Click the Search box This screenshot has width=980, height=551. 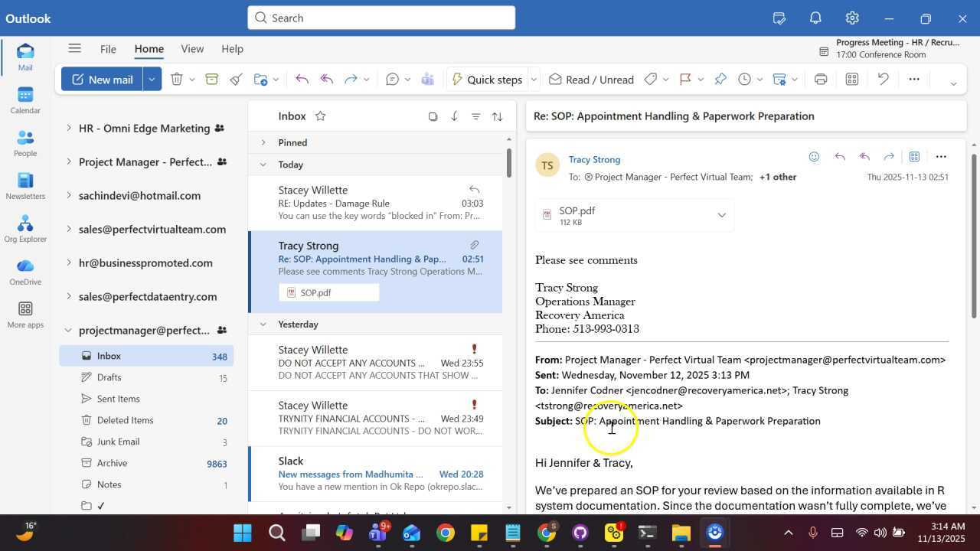[x=381, y=18]
